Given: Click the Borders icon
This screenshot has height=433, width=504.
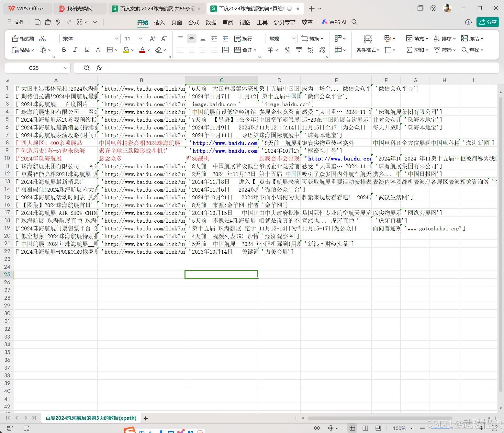Looking at the screenshot, I should (110, 50).
